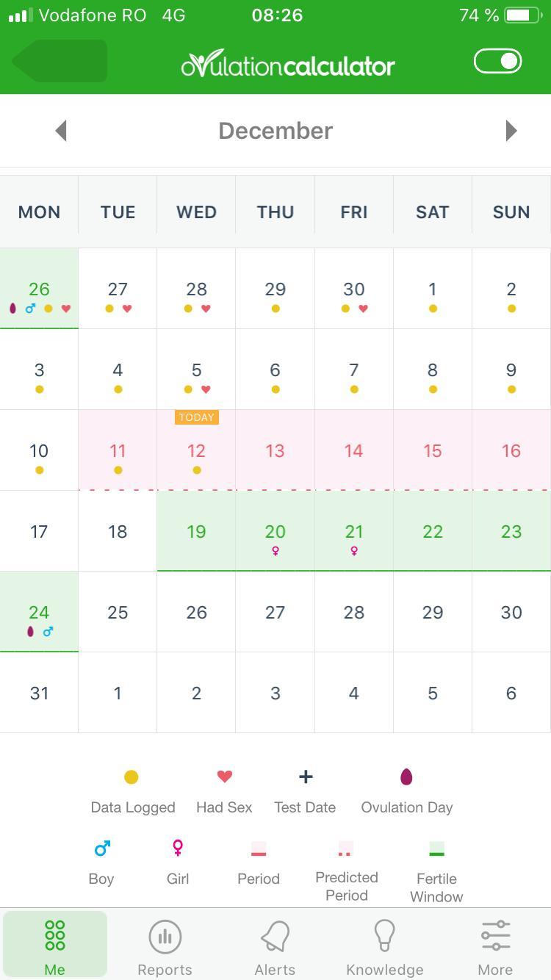Tap the Had Sex heart legend icon

point(225,777)
